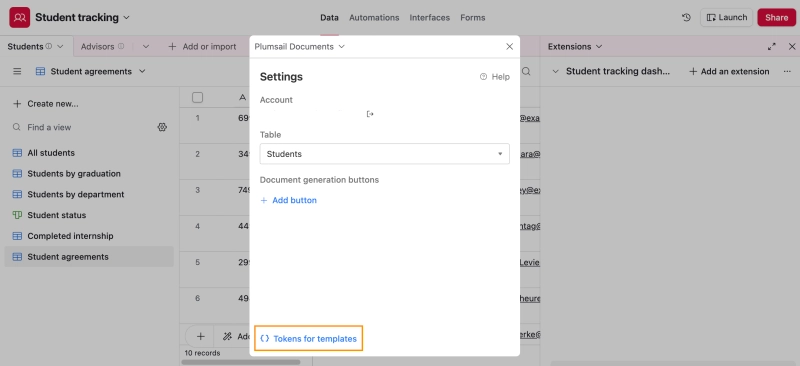Click the Help icon in Settings

click(483, 77)
